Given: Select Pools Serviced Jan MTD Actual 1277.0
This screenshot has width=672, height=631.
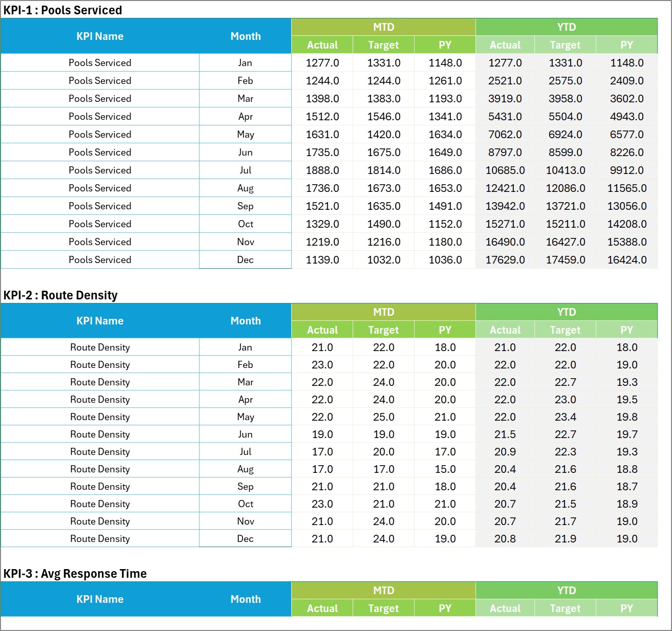Looking at the screenshot, I should [x=322, y=63].
